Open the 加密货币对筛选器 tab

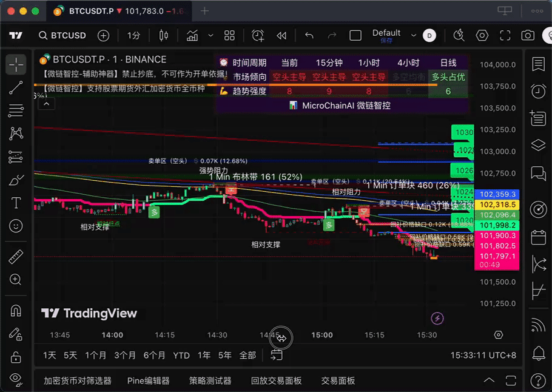click(78, 380)
